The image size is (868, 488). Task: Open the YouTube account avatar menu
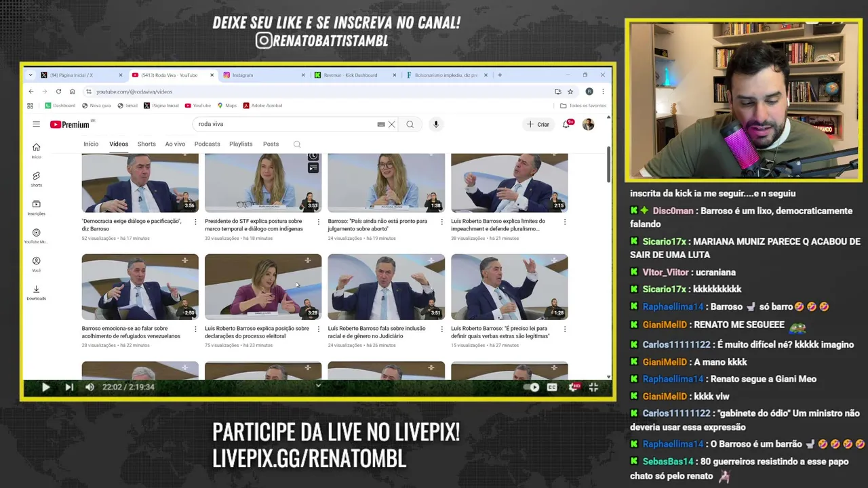coord(588,125)
